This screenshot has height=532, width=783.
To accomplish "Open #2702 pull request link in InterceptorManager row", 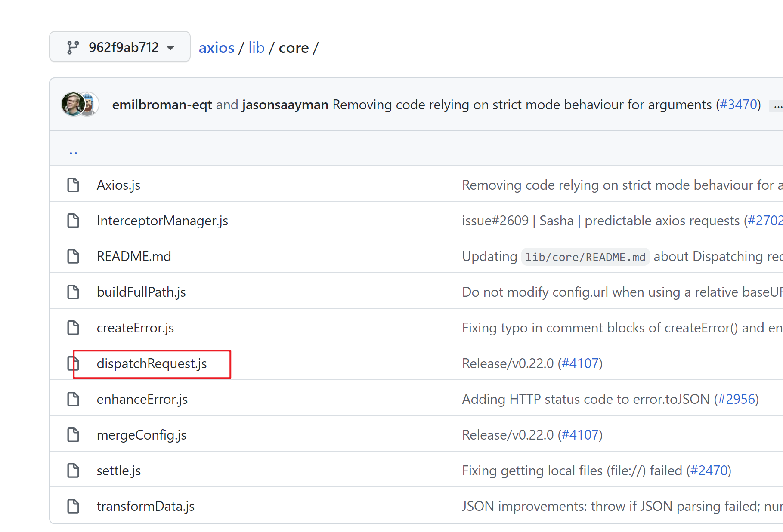I will (x=765, y=221).
